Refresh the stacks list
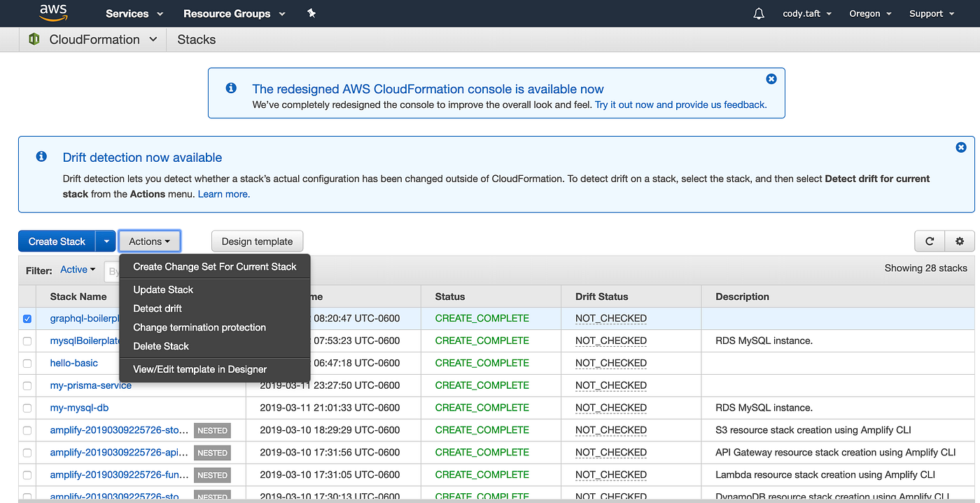This screenshot has width=980, height=503. [x=929, y=240]
